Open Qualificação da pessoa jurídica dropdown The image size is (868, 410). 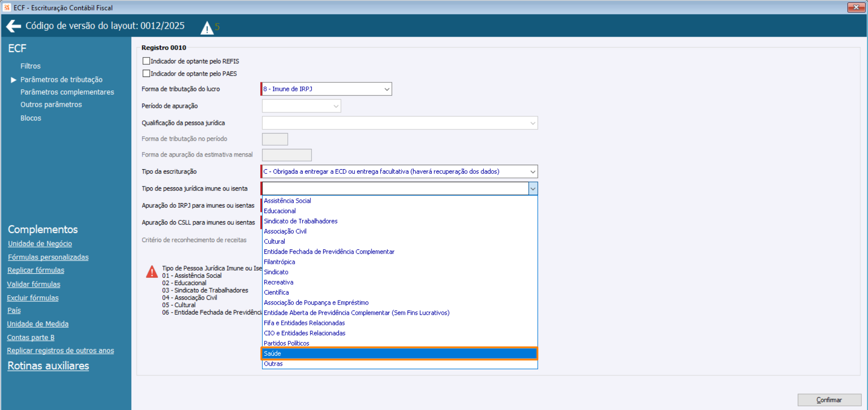click(x=400, y=123)
